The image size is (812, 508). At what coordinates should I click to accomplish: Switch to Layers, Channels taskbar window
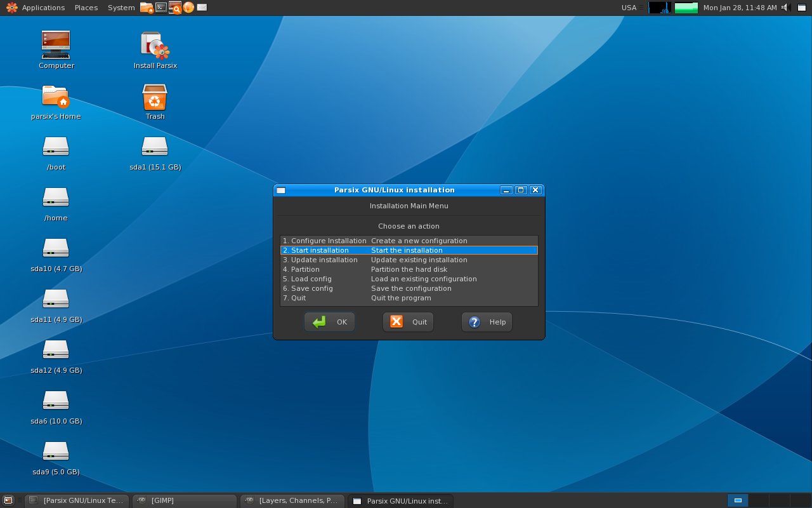pos(292,500)
